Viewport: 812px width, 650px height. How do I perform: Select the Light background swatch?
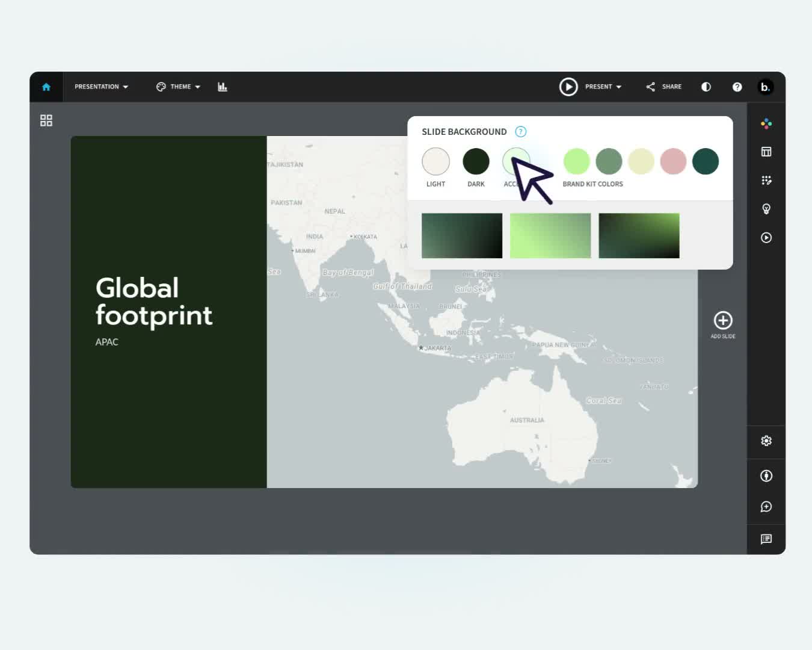click(435, 161)
